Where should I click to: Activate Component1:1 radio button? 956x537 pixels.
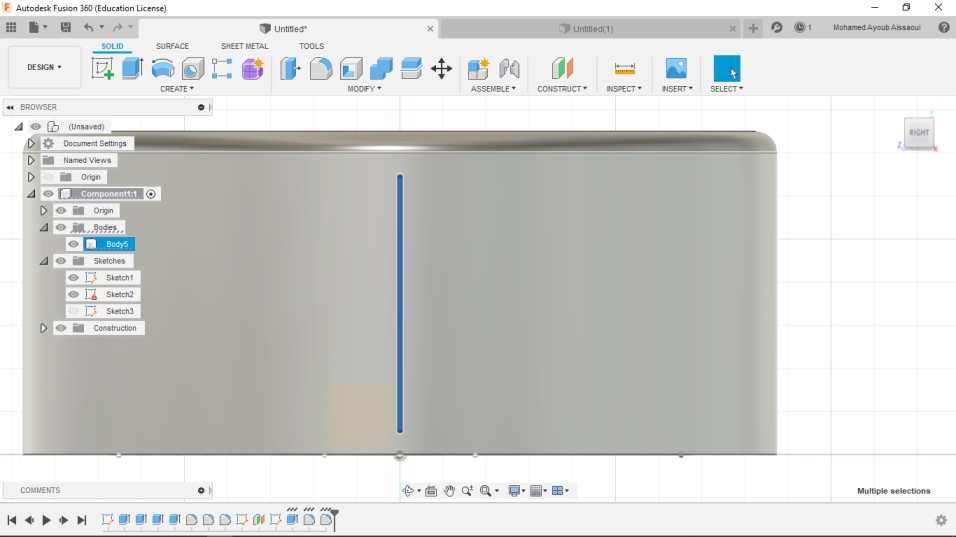151,194
